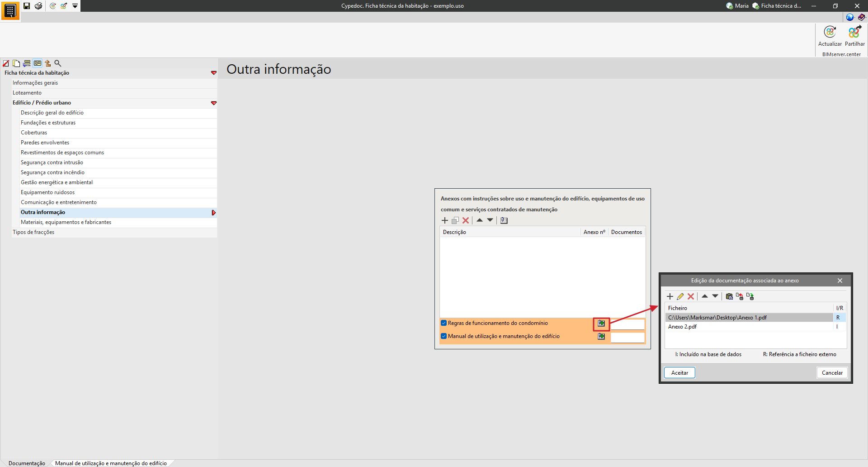Uncheck Regras de funcionamento do condomínio
This screenshot has width=868, height=467.
[444, 323]
